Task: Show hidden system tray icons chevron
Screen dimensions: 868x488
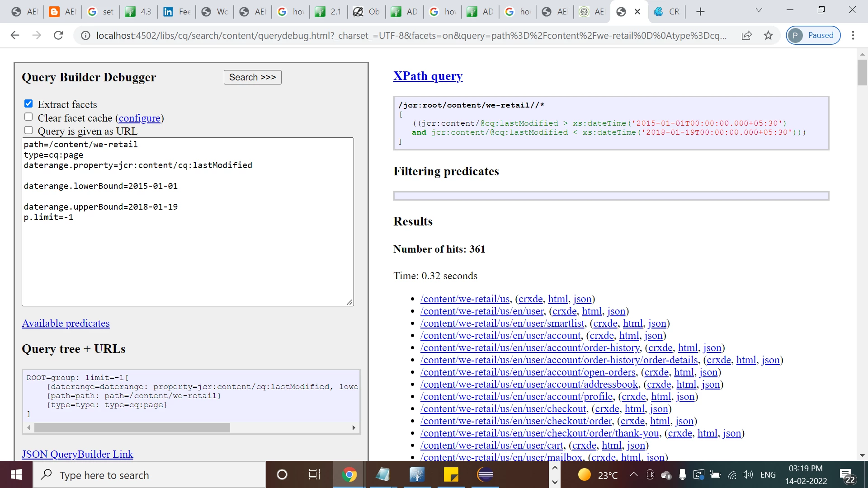Action: click(x=634, y=474)
